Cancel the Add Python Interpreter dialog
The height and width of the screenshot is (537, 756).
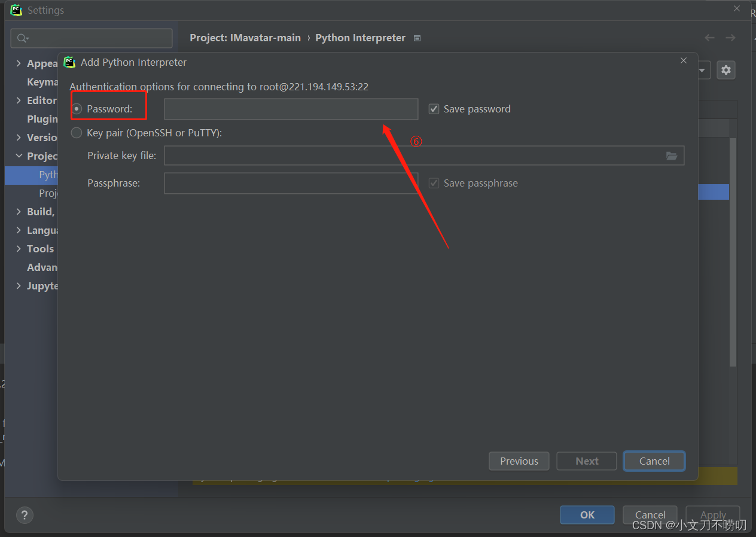pyautogui.click(x=654, y=461)
